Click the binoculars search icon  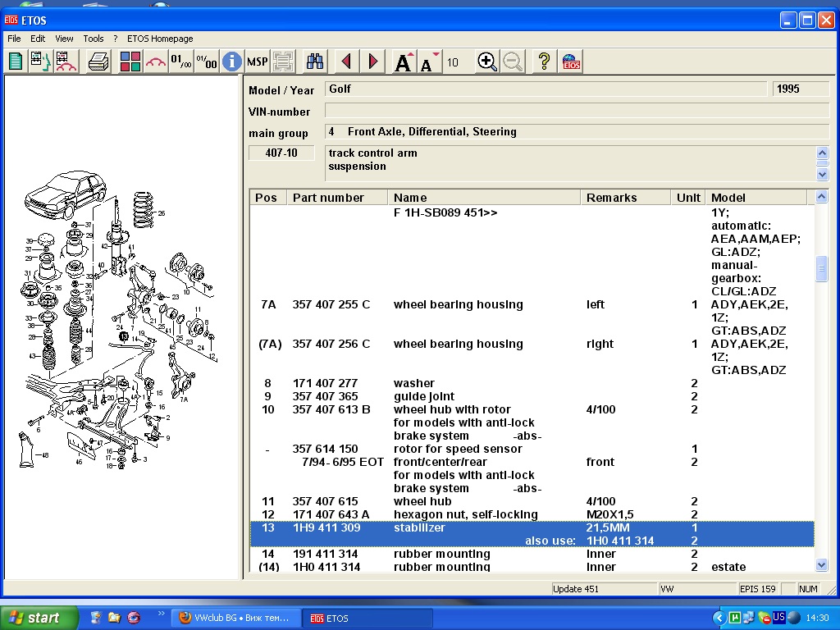tap(315, 62)
